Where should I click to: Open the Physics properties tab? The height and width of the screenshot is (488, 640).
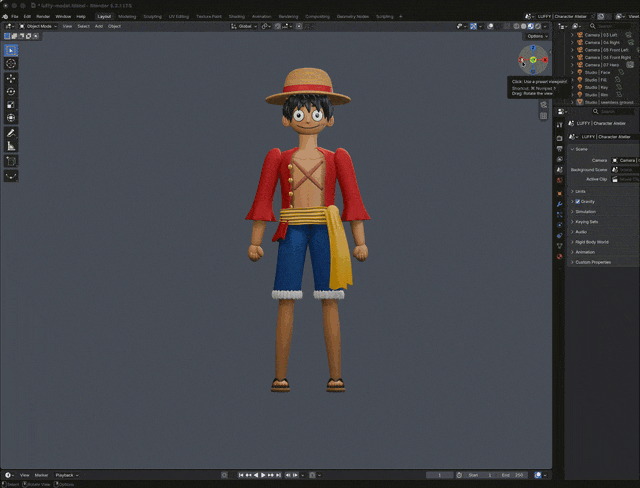pos(560,225)
